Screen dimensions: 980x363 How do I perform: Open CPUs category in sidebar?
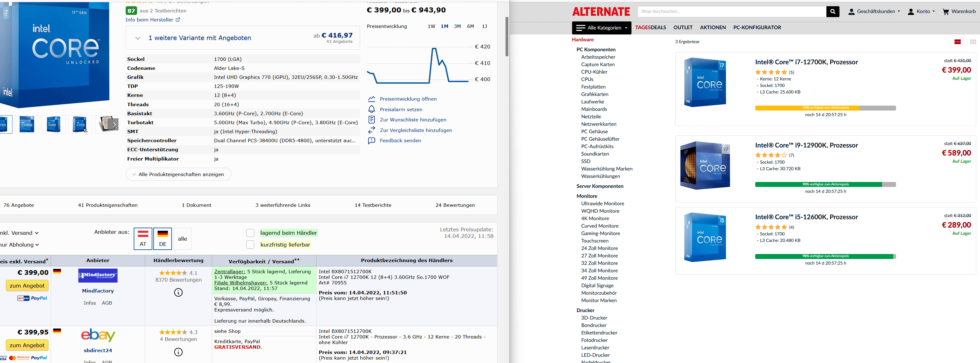[587, 79]
